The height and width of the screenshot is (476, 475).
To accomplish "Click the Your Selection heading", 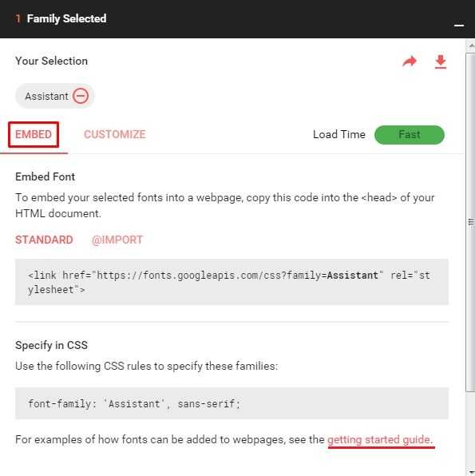I will tap(51, 61).
